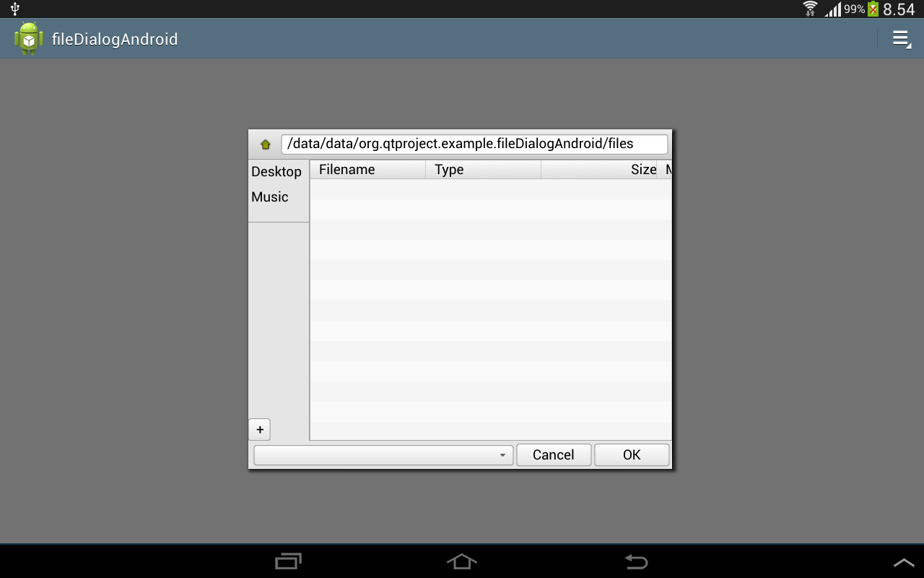Image resolution: width=924 pixels, height=578 pixels.
Task: Tap the USB connection status icon
Action: tap(14, 9)
